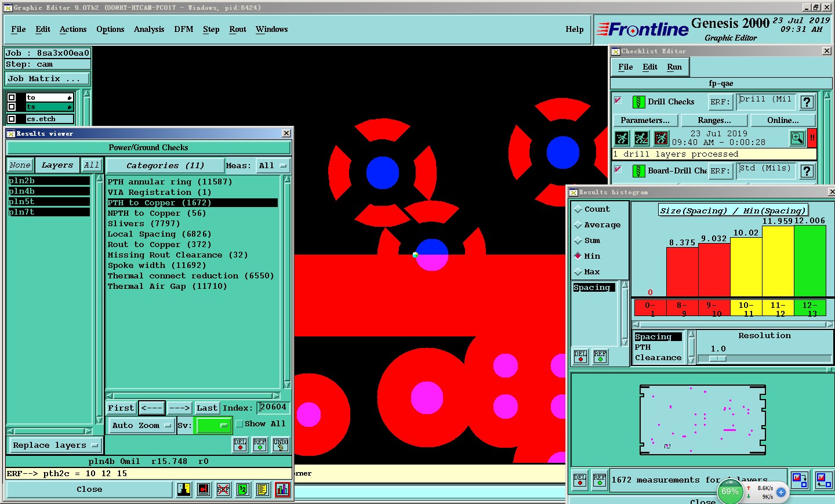Click the ERF button for Drill Checks
Image resolution: width=835 pixels, height=504 pixels.
tap(720, 102)
